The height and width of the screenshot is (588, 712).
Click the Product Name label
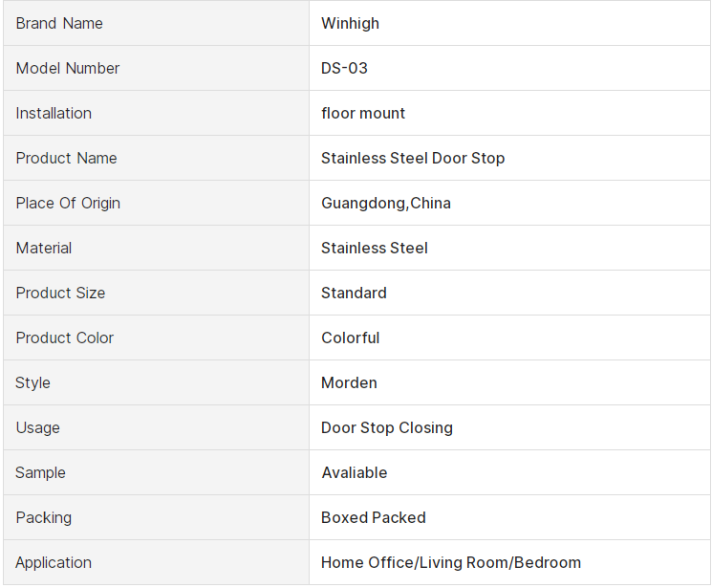point(66,158)
